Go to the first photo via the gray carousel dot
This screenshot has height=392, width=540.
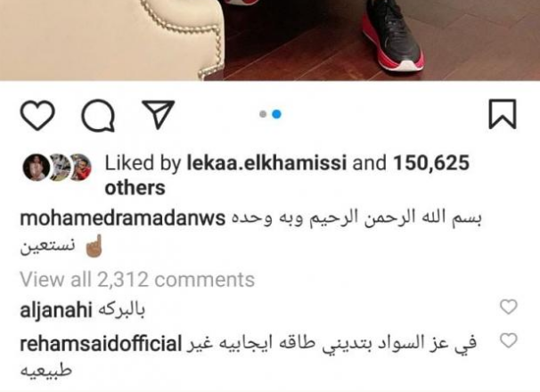pos(263,114)
